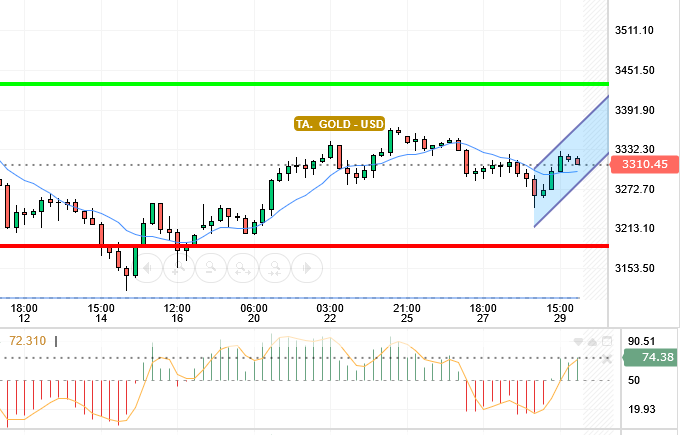Step the chart forward with the right arrow
Screen dimensions: 684x435
click(x=307, y=267)
